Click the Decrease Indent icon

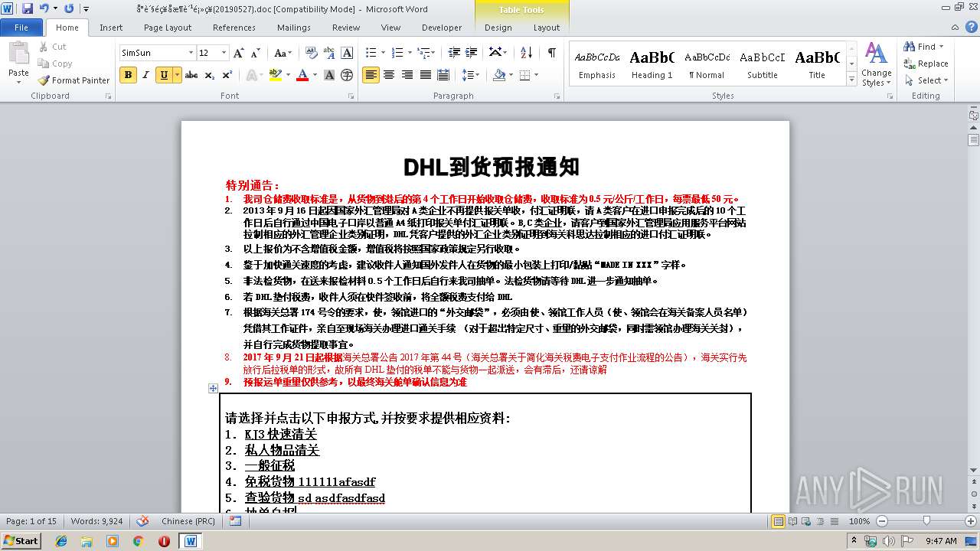(454, 53)
